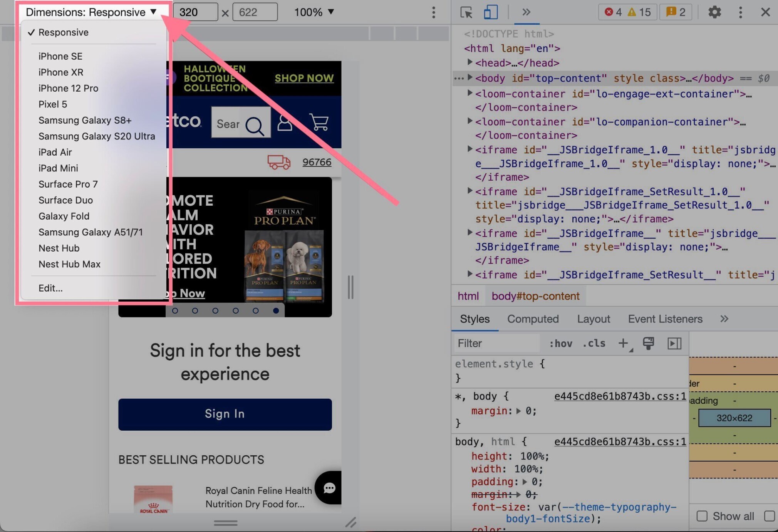Select the second carousel dot
The image size is (778, 532).
point(195,310)
